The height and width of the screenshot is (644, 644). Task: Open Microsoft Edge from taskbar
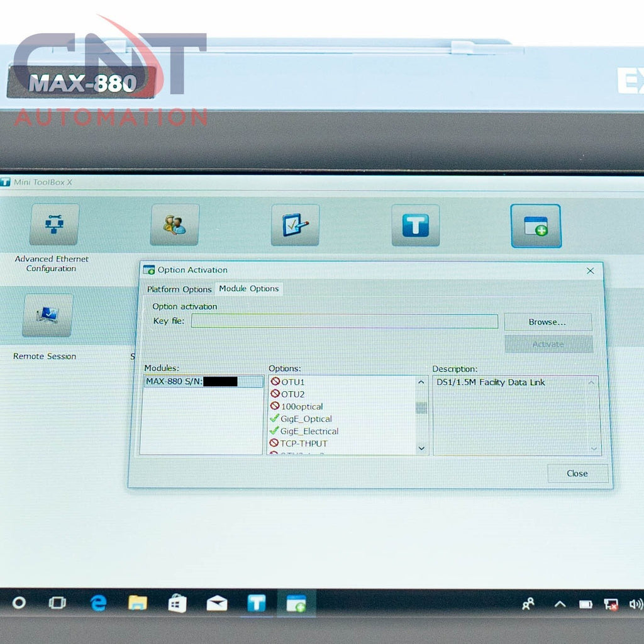[98, 603]
